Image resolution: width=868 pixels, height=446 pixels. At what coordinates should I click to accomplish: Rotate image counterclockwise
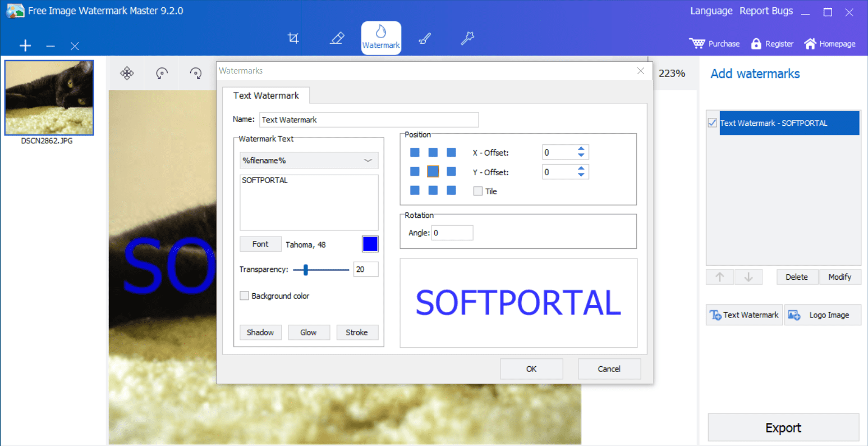point(162,73)
